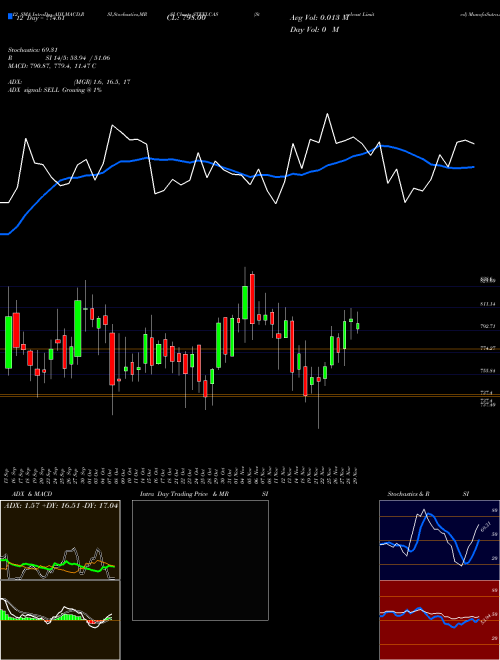Select the 'Stochastics: 69.31' readout
This screenshot has height=660, width=500.
pos(32,50)
